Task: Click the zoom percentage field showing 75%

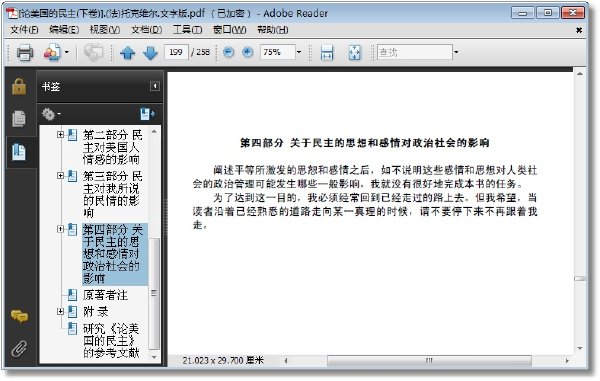Action: coord(277,52)
